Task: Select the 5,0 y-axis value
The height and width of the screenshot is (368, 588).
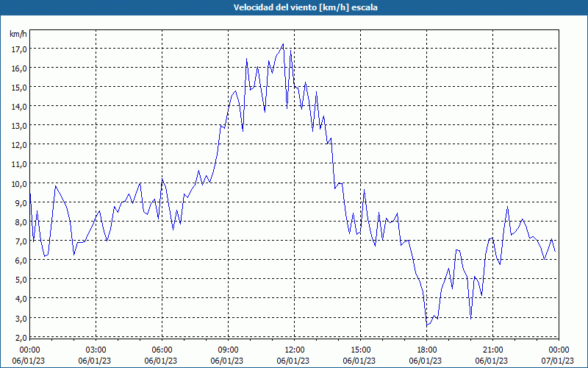Action: (x=20, y=280)
